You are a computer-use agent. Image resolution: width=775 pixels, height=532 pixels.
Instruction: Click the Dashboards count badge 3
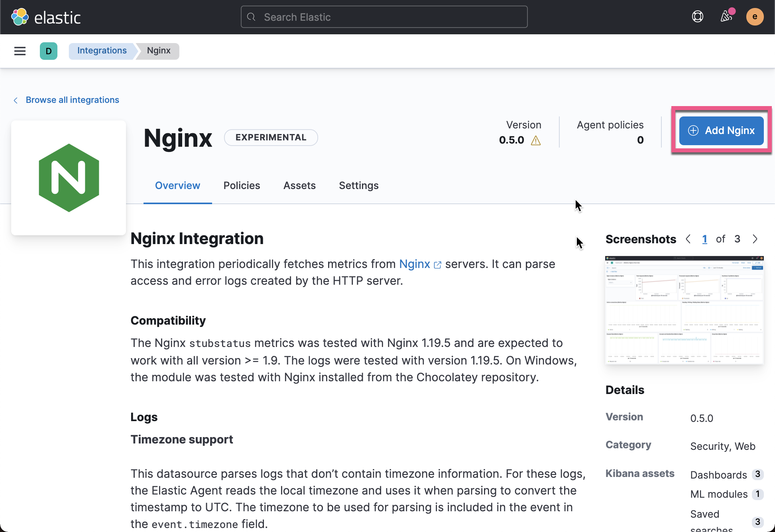pos(757,474)
